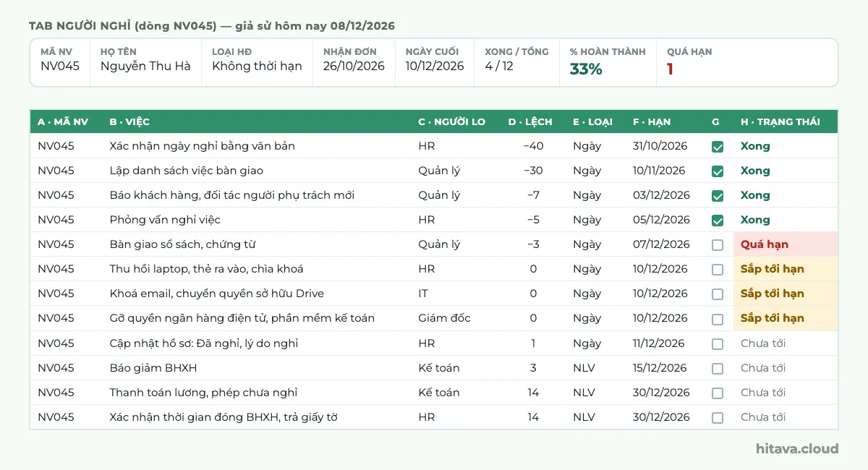The image size is (868, 470).
Task: Click the 'Khoá email, chuyển quyền sở hữu Drive' cell
Action: pyautogui.click(x=217, y=294)
